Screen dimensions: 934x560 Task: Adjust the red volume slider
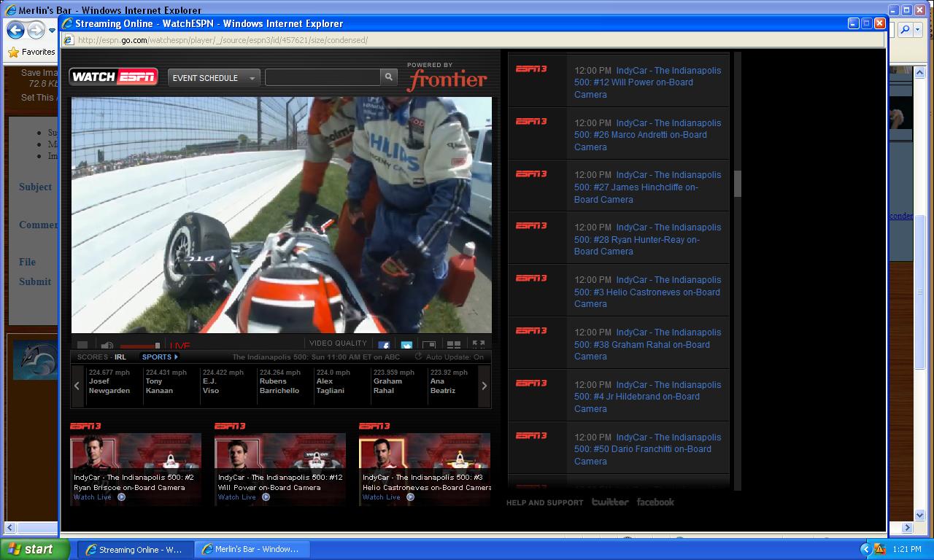140,346
